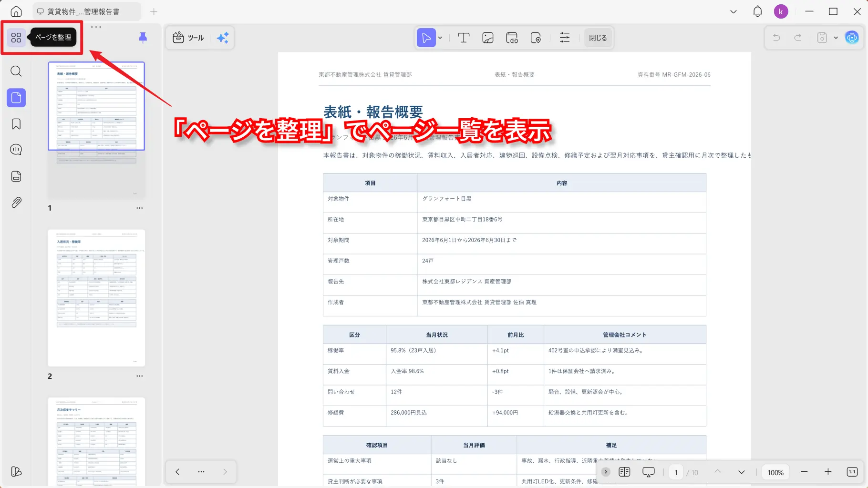Click the 表紙・報告概要 document heading

point(373,112)
